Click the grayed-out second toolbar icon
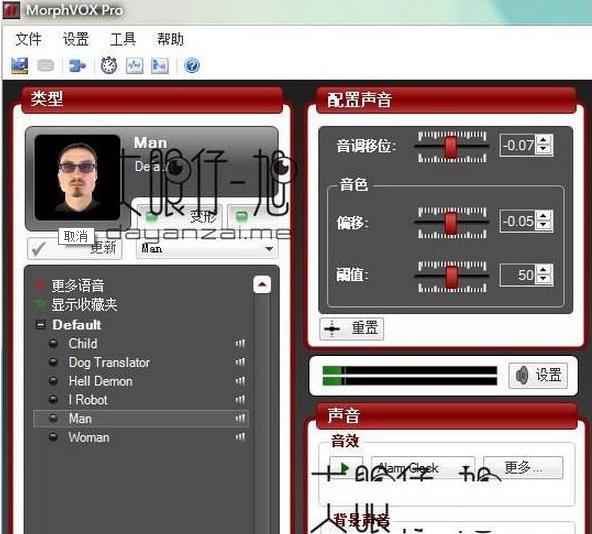This screenshot has height=534, width=592. coord(45,66)
